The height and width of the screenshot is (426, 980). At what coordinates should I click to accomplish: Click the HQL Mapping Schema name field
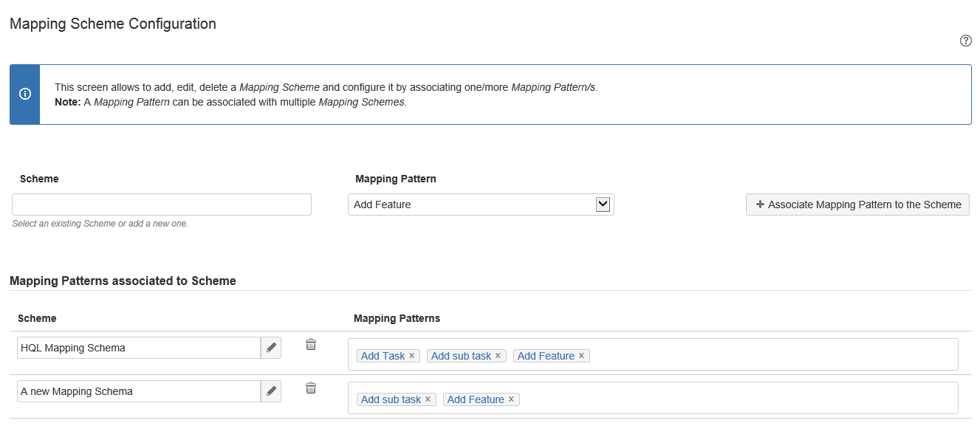(138, 348)
